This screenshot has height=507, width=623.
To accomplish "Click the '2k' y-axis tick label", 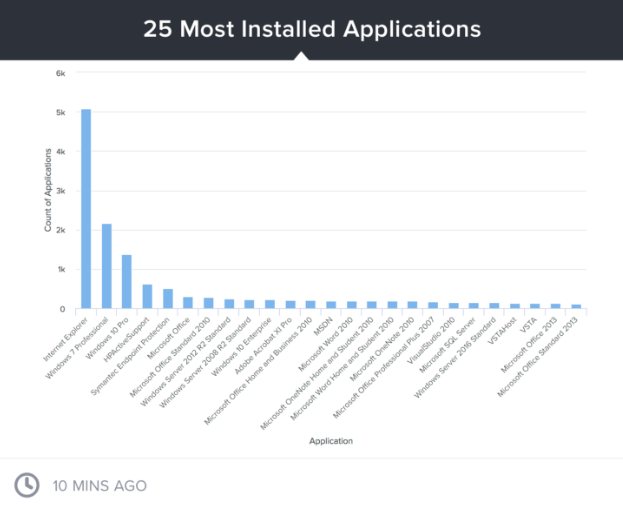I will (60, 230).
